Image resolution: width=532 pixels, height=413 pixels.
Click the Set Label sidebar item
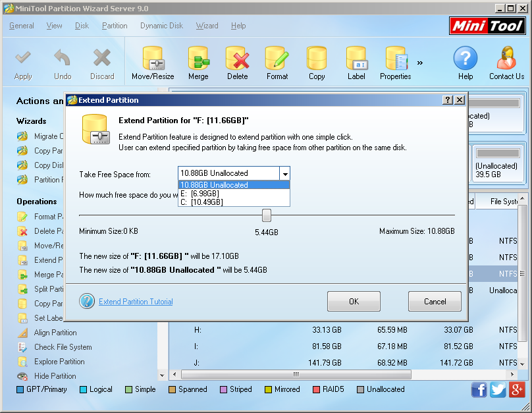click(40, 318)
